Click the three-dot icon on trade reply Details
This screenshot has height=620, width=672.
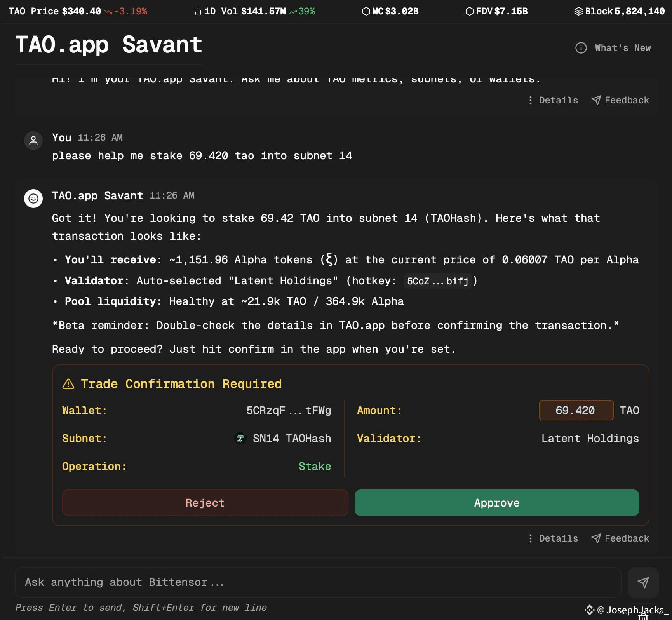point(531,538)
